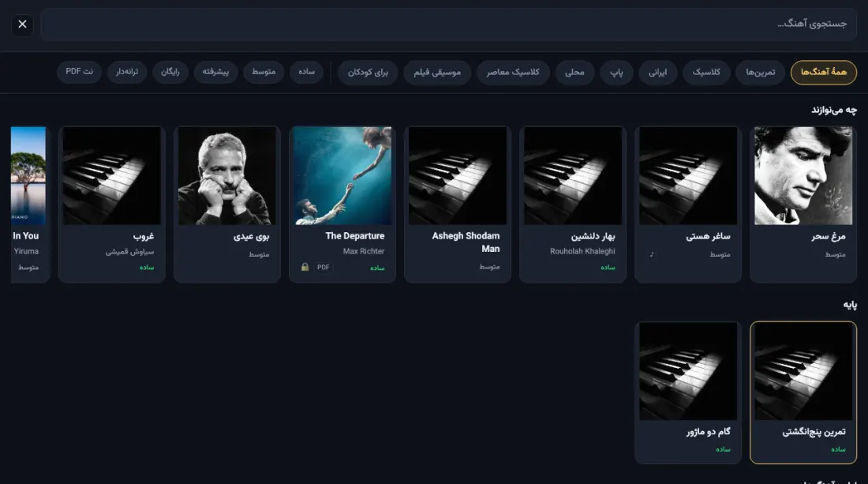Screen dimensions: 868x484
Task: Open the غروب song card
Action: pyautogui.click(x=112, y=204)
